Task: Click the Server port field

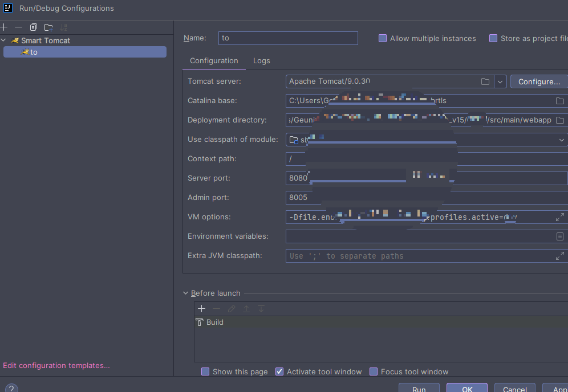Action: pos(427,178)
